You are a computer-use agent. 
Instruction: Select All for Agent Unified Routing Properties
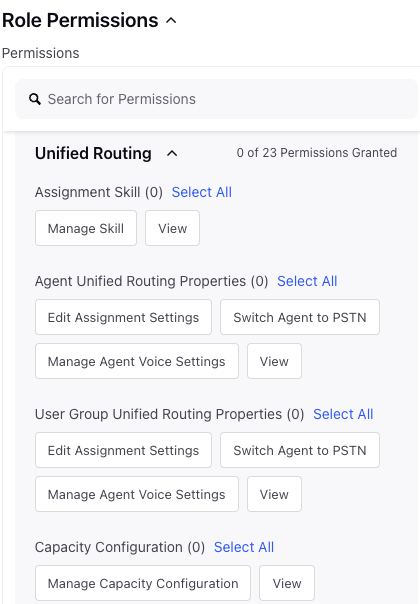click(x=307, y=281)
